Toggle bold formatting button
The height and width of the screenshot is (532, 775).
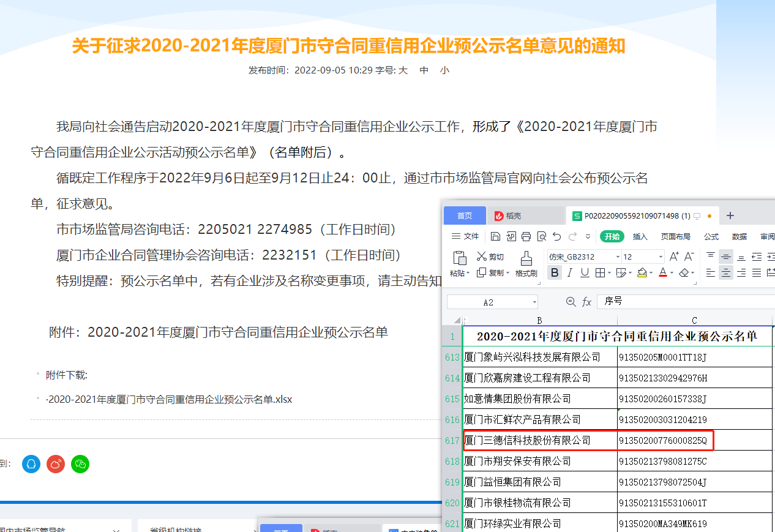pos(555,273)
